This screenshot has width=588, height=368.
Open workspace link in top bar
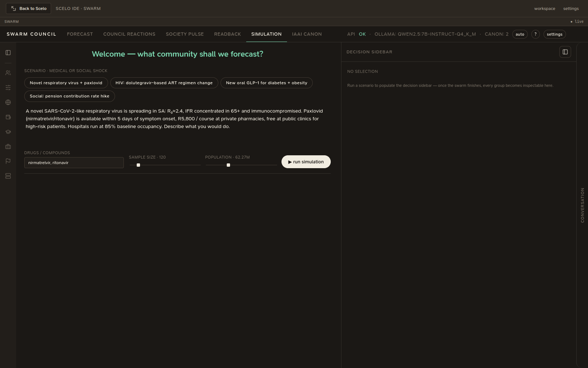coord(545,8)
